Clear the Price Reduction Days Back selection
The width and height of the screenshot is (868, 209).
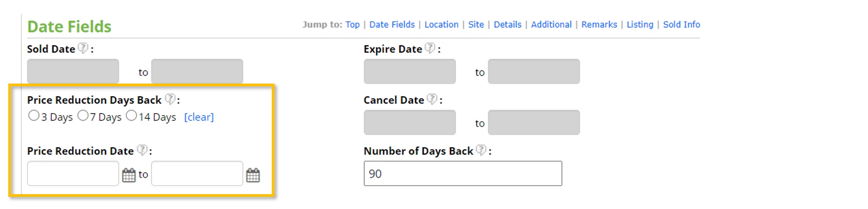(x=199, y=117)
